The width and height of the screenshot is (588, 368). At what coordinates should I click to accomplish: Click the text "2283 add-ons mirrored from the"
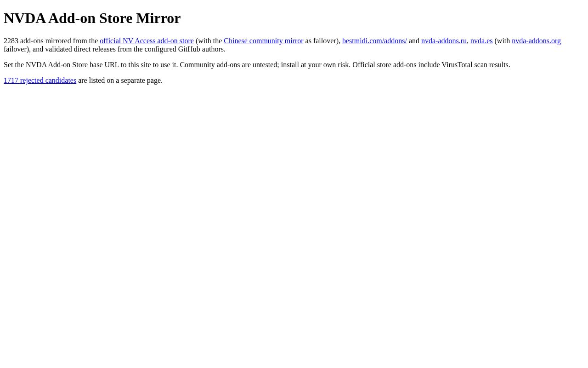pyautogui.click(x=51, y=41)
